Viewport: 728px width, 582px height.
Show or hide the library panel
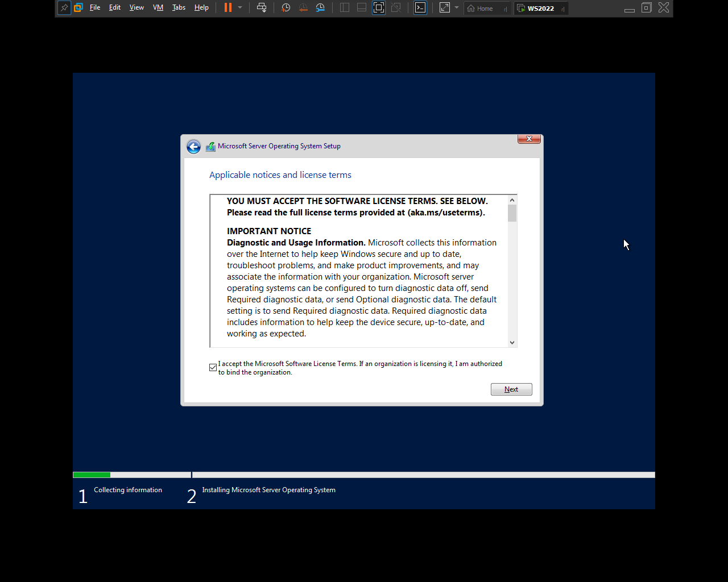[344, 8]
